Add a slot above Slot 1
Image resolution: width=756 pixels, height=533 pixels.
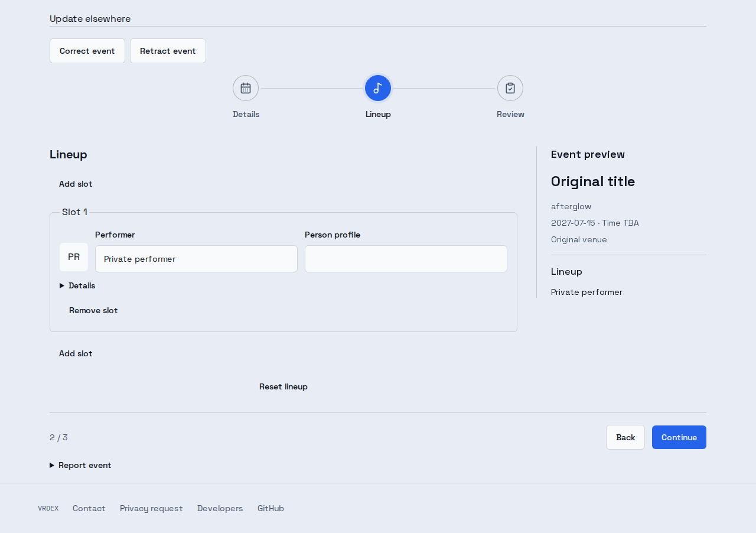pyautogui.click(x=76, y=184)
